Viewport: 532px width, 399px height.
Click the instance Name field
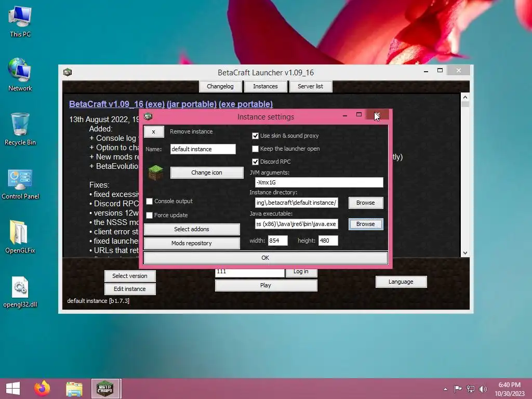pyautogui.click(x=203, y=149)
